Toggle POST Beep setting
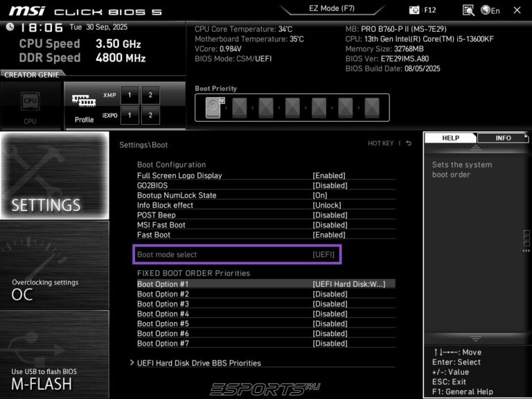Image resolution: width=532 pixels, height=399 pixels. pyautogui.click(x=330, y=215)
